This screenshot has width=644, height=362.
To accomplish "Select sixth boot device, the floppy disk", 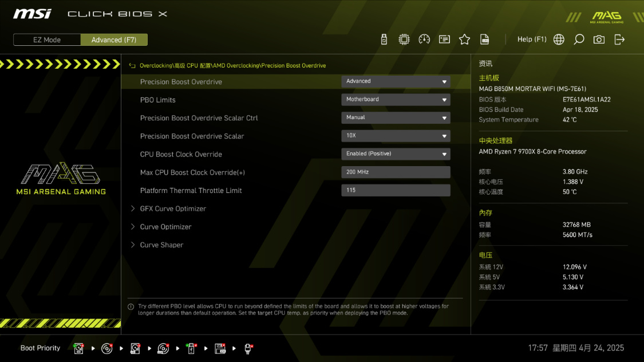I will (220, 348).
